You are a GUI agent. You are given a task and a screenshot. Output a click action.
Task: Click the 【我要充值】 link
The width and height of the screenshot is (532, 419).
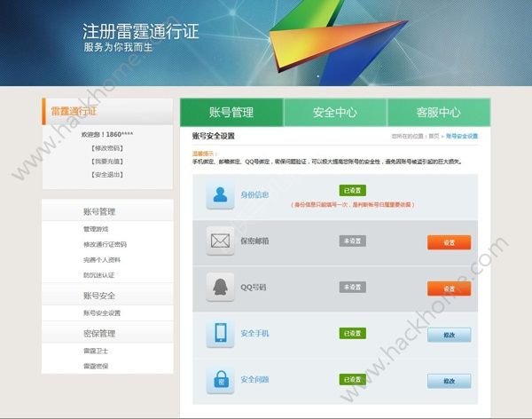click(x=107, y=162)
